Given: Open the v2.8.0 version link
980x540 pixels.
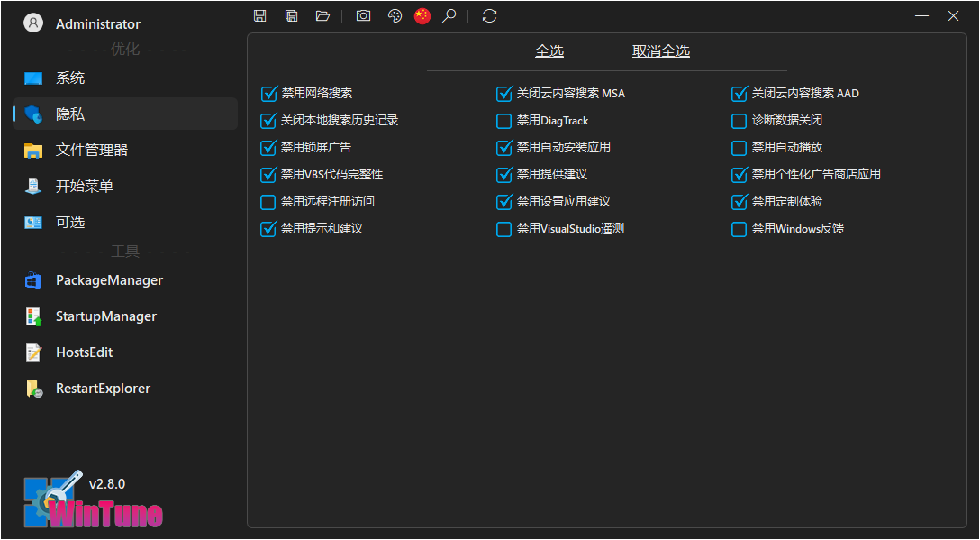Looking at the screenshot, I should pos(107,483).
